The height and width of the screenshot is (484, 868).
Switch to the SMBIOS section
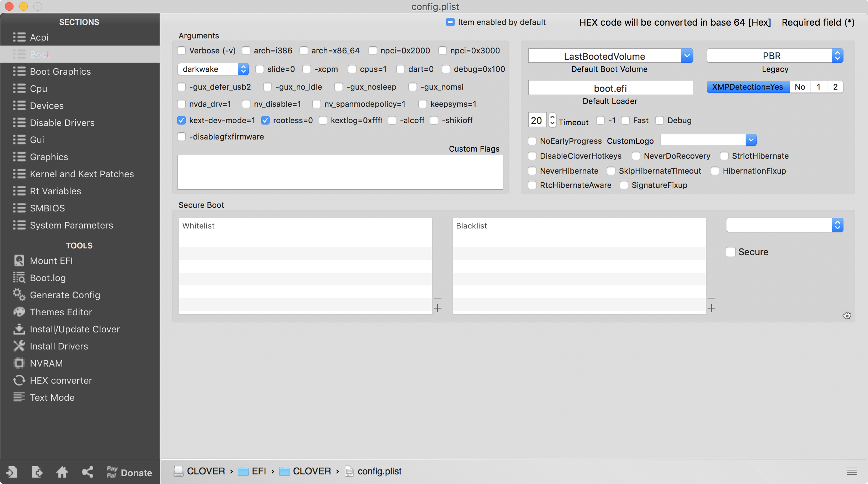47,208
